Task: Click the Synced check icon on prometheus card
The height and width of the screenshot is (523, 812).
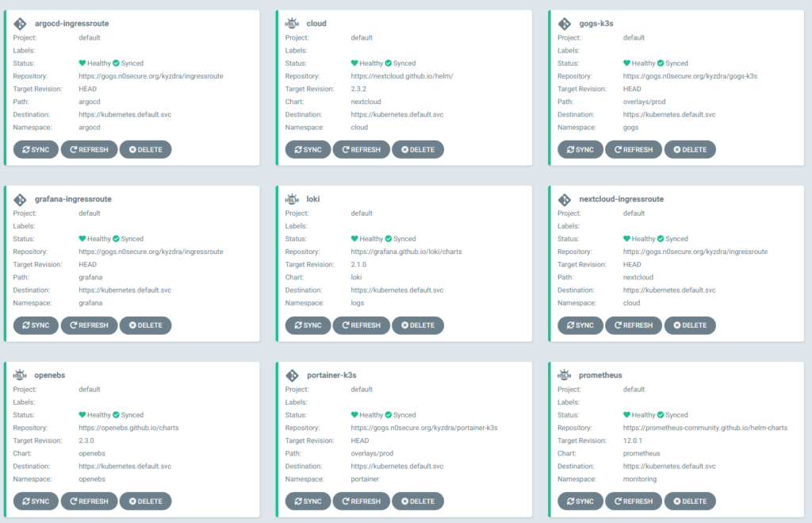Action: (x=661, y=414)
